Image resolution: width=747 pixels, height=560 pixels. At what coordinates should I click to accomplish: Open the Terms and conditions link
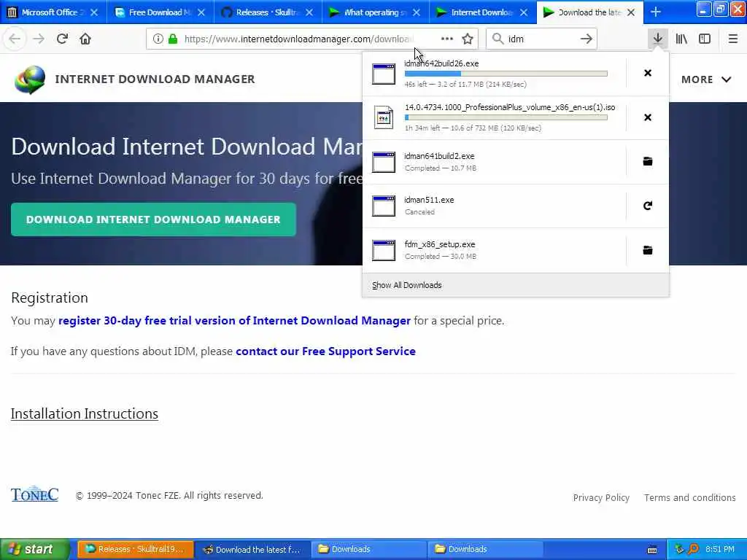[x=690, y=497]
